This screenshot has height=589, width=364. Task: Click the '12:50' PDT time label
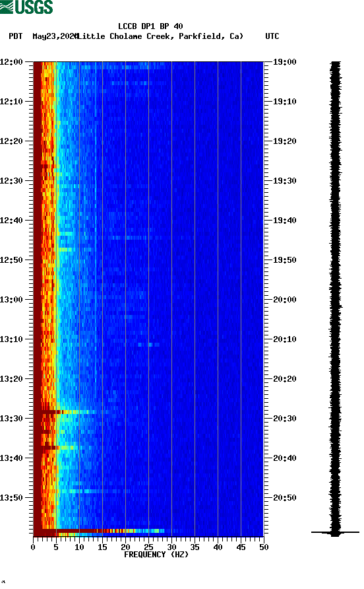pos(11,260)
